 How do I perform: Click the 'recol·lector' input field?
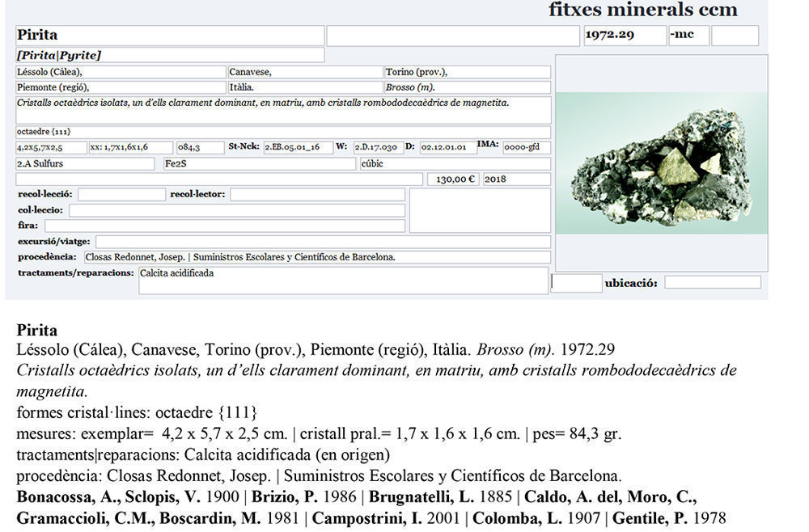click(317, 194)
